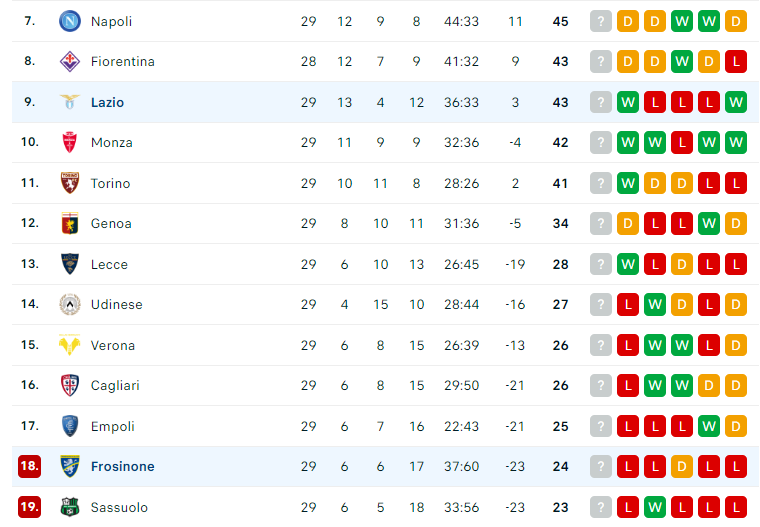This screenshot has width=760, height=527.
Task: Click the Udinese club crest icon
Action: tap(70, 304)
